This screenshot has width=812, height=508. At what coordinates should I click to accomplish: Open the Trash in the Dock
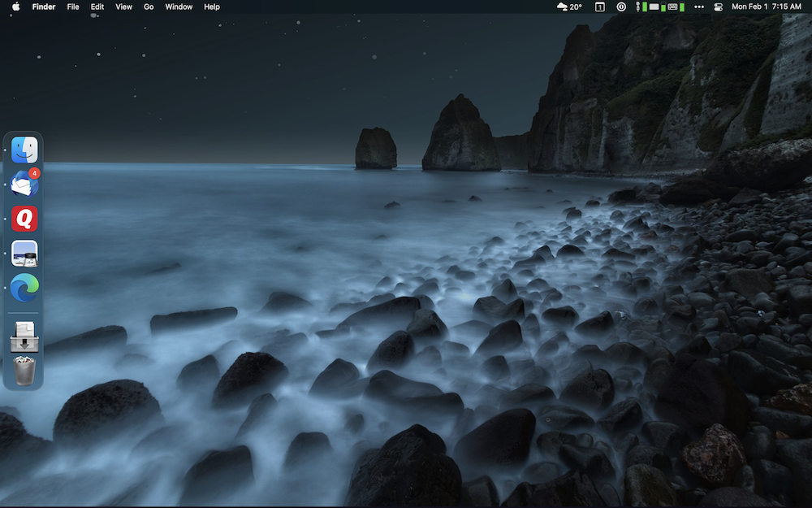click(x=24, y=370)
